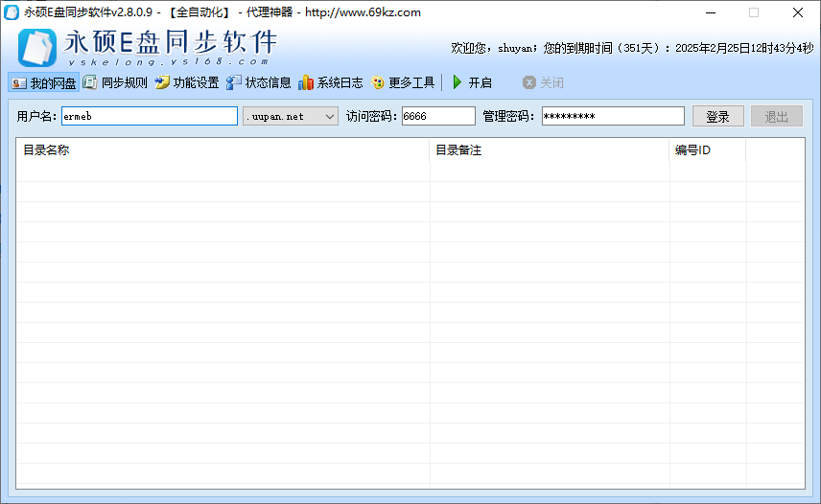Open the 我的网盘 (My Netdisk) tab
The image size is (821, 504).
(44, 83)
